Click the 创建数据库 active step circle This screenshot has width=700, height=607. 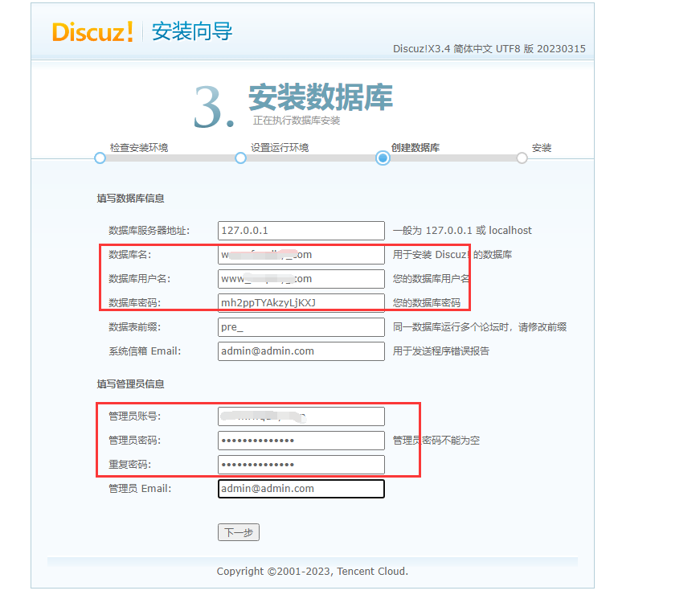point(383,158)
